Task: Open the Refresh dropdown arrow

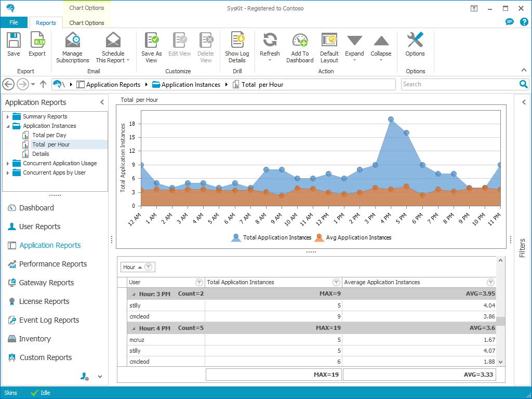Action: coord(270,60)
